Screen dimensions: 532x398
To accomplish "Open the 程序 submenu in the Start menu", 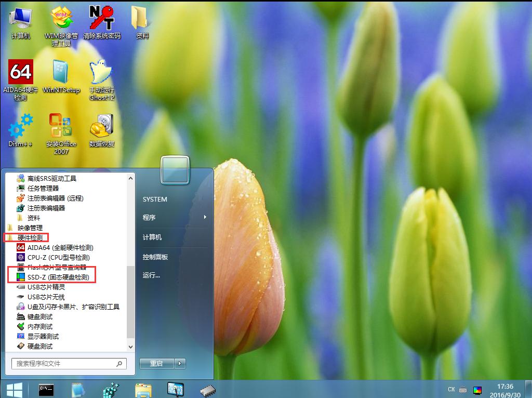I will (x=175, y=217).
